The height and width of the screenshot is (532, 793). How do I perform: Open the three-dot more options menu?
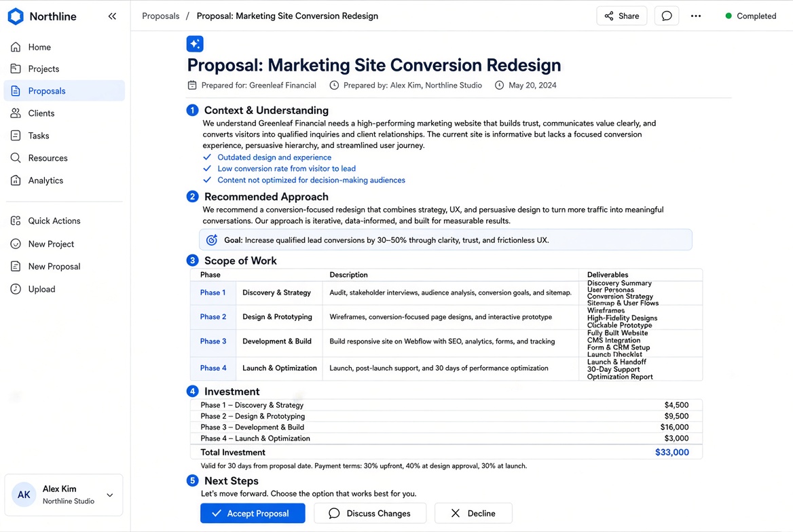coord(696,16)
